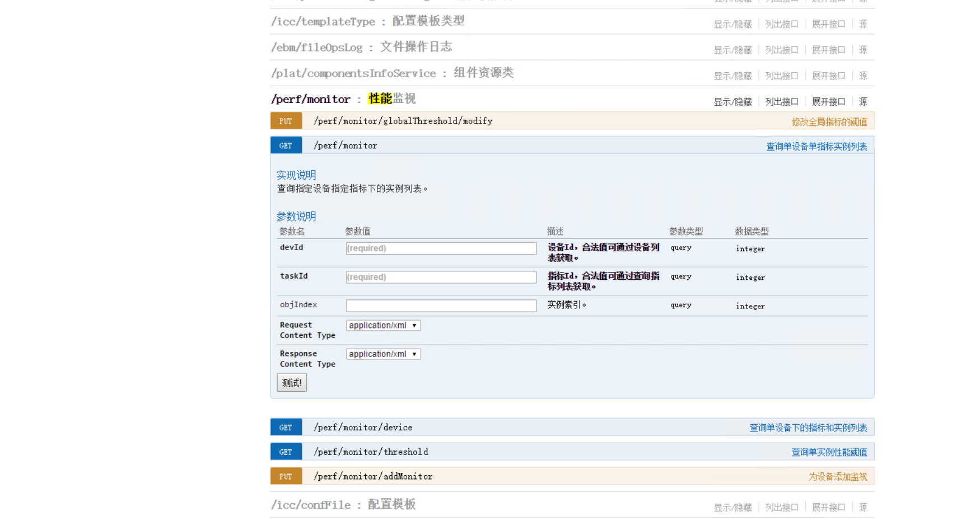Toggle 显示/隐藏 for /perf/monitor 性能监视
The width and height of the screenshot is (980, 521).
[732, 102]
